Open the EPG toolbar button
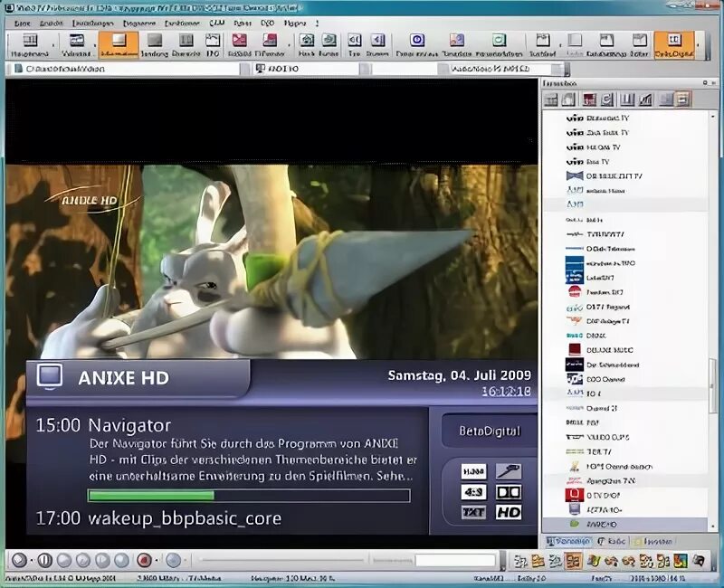 click(x=213, y=44)
